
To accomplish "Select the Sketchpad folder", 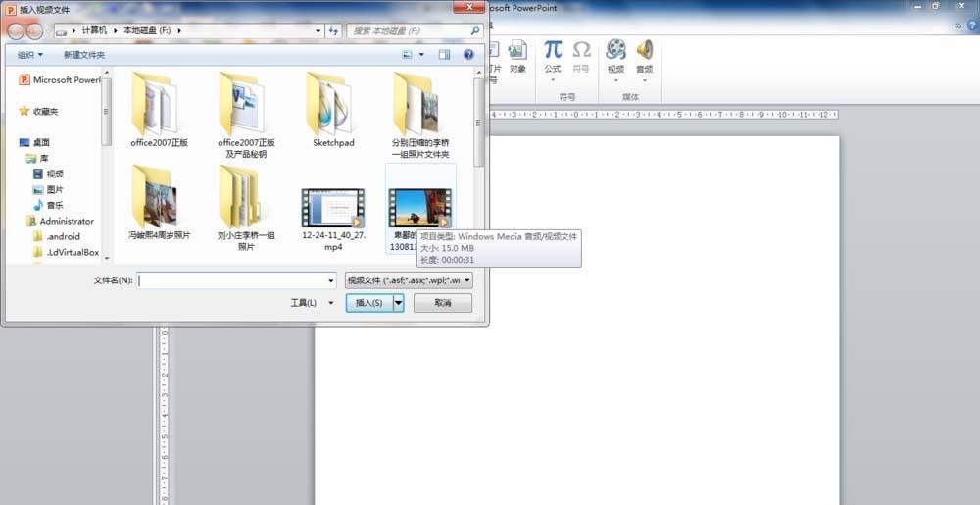I will pyautogui.click(x=333, y=110).
